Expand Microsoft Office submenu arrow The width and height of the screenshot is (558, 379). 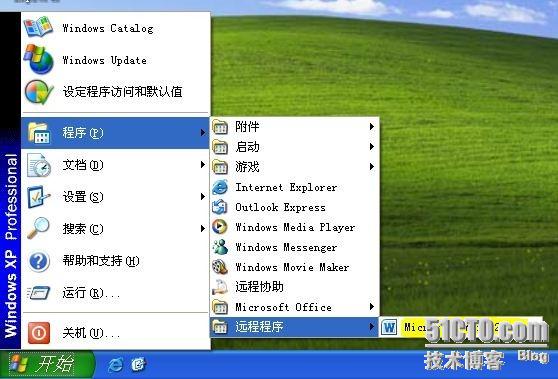372,306
